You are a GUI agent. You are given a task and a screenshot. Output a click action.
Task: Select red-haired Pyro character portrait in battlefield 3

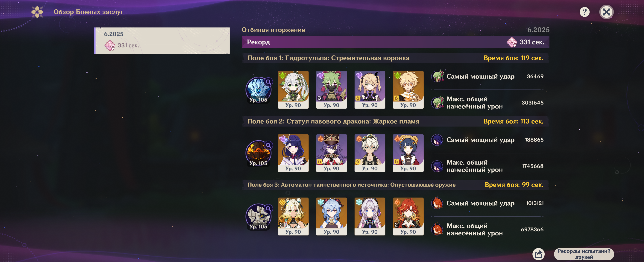tap(408, 216)
